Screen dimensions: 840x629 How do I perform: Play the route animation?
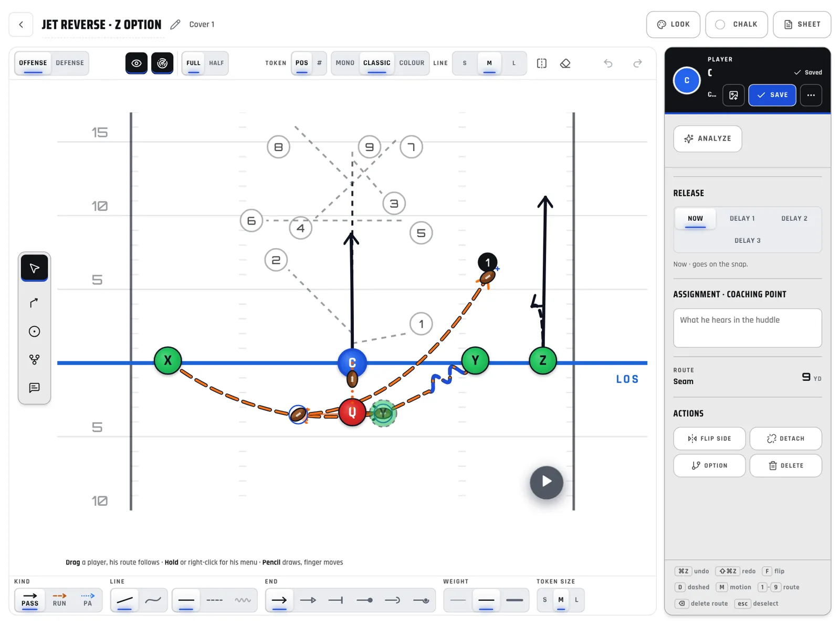547,482
